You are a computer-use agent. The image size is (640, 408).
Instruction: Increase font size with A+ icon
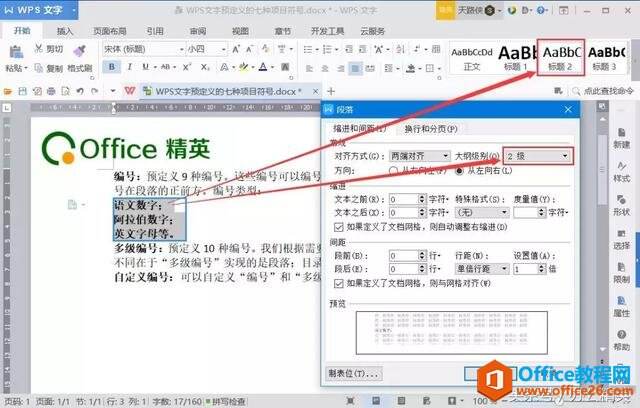pyautogui.click(x=236, y=50)
